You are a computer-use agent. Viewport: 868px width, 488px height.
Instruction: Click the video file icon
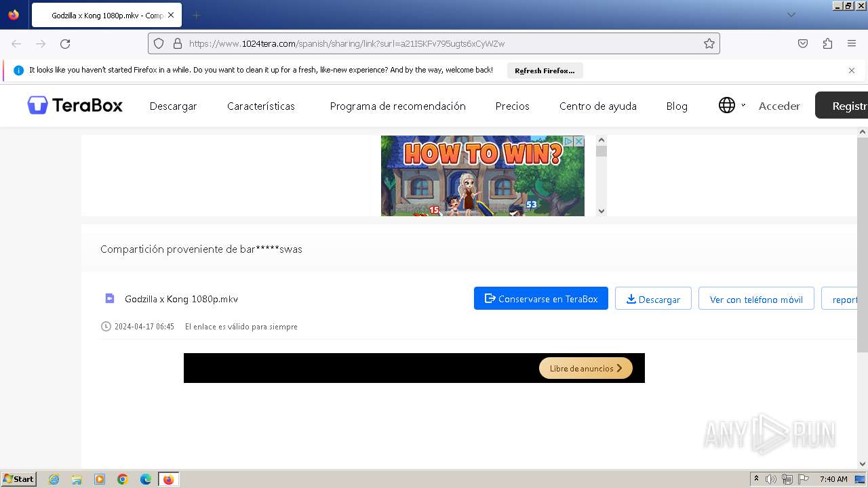tap(109, 298)
